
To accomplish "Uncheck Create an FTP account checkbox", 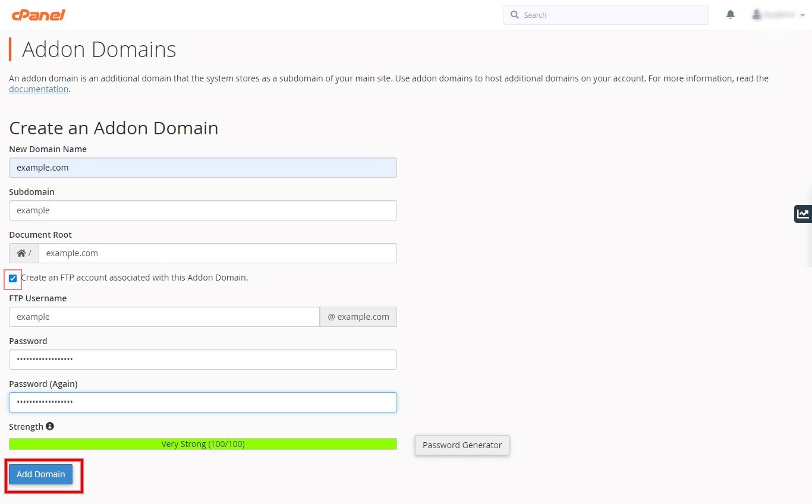I will 13,278.
